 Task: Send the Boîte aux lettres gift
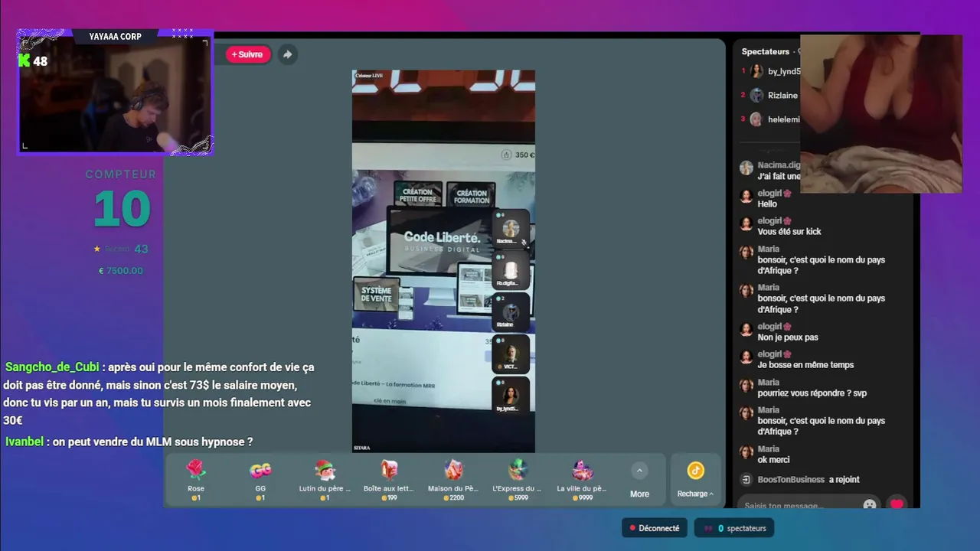(x=389, y=480)
